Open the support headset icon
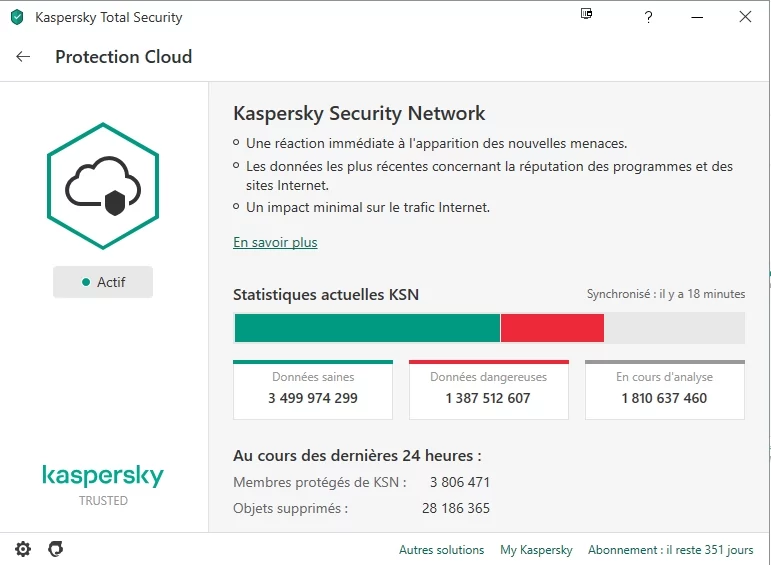 coord(56,549)
